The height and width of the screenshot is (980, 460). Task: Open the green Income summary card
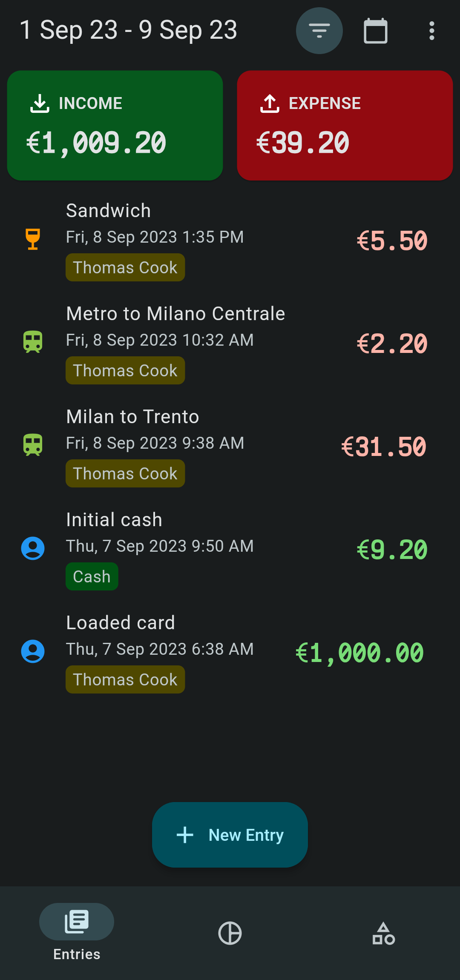click(115, 126)
